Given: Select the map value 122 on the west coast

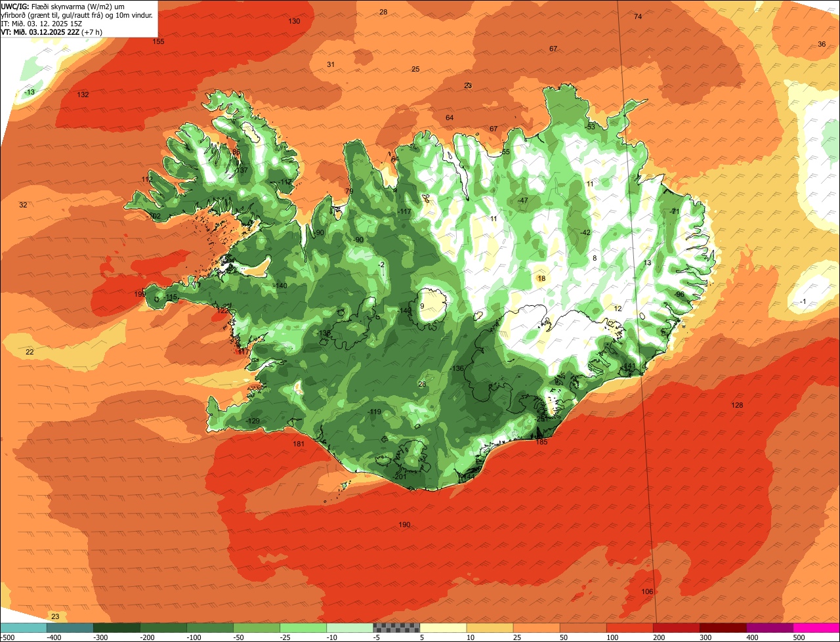Looking at the screenshot, I should pyautogui.click(x=223, y=310).
